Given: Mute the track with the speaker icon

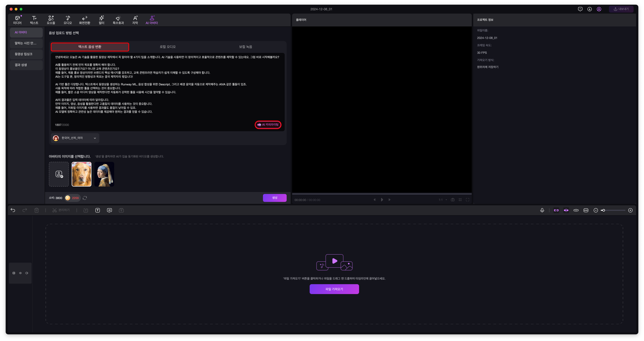Looking at the screenshot, I should coord(27,273).
